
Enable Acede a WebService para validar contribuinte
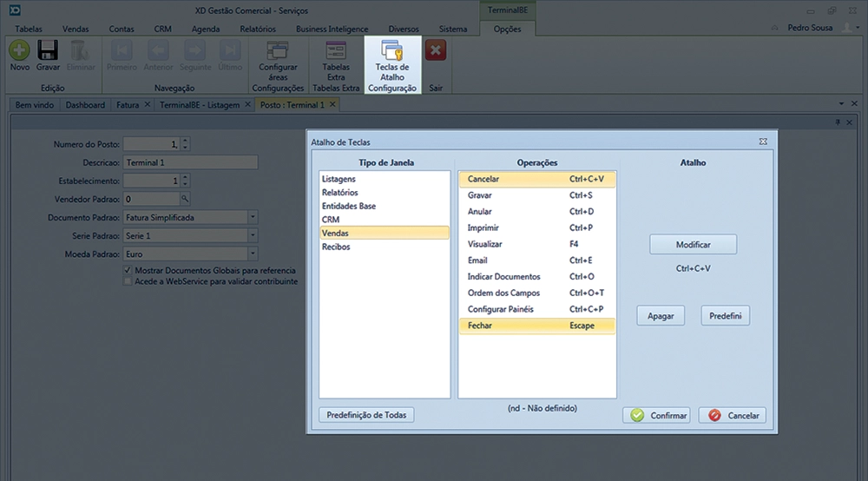point(128,282)
